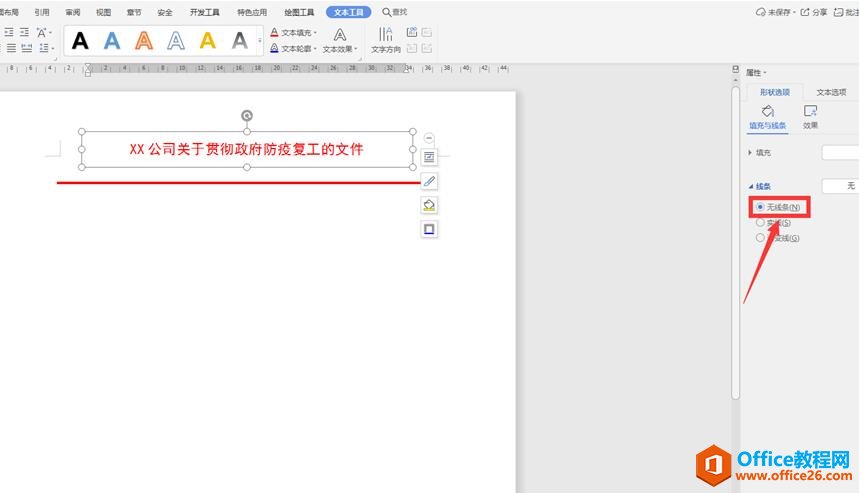The width and height of the screenshot is (859, 493).
Task: Expand the Fill section in properties panel
Action: (x=751, y=153)
